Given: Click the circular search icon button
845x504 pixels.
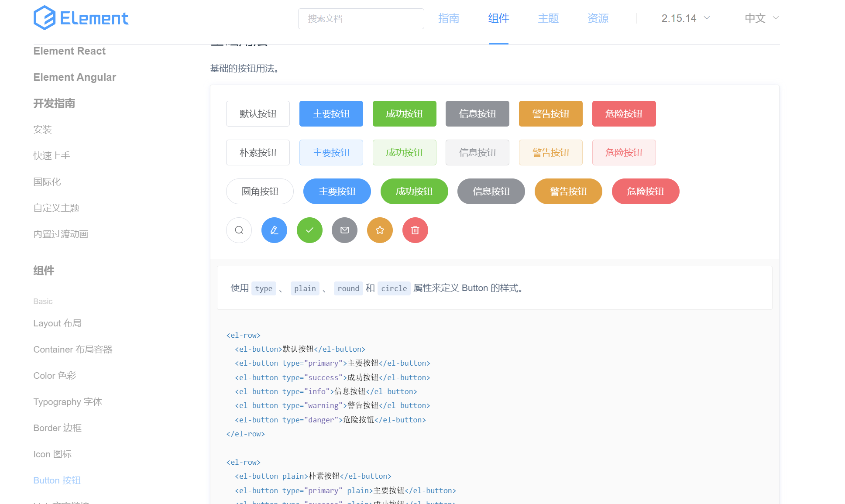Looking at the screenshot, I should tap(239, 230).
